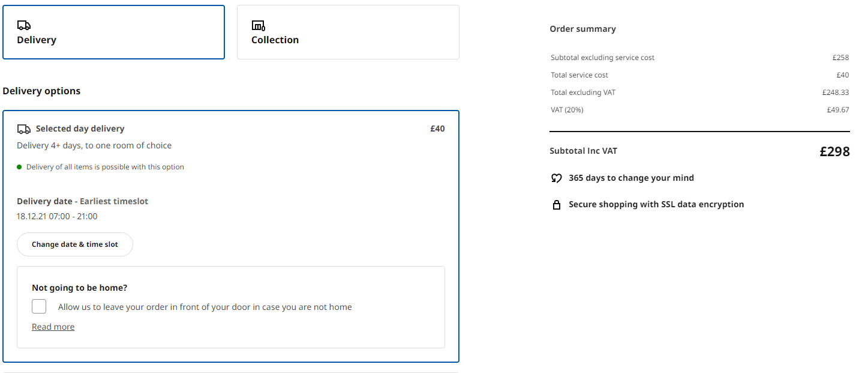Viewport: 868px width, 373px height.
Task: Enable the leave order at the door checkbox
Action: (x=39, y=306)
